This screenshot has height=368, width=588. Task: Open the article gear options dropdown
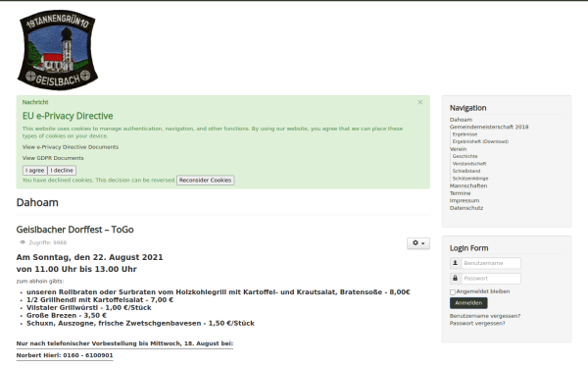click(418, 243)
